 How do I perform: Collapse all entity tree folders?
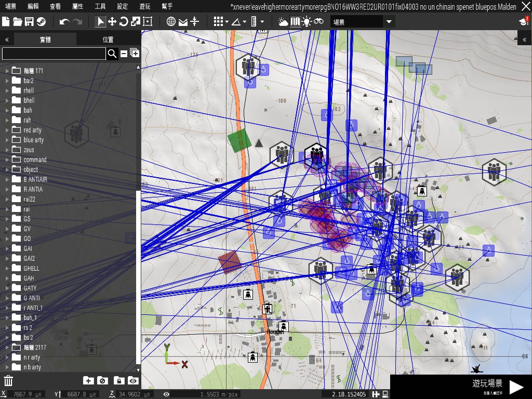[x=124, y=54]
